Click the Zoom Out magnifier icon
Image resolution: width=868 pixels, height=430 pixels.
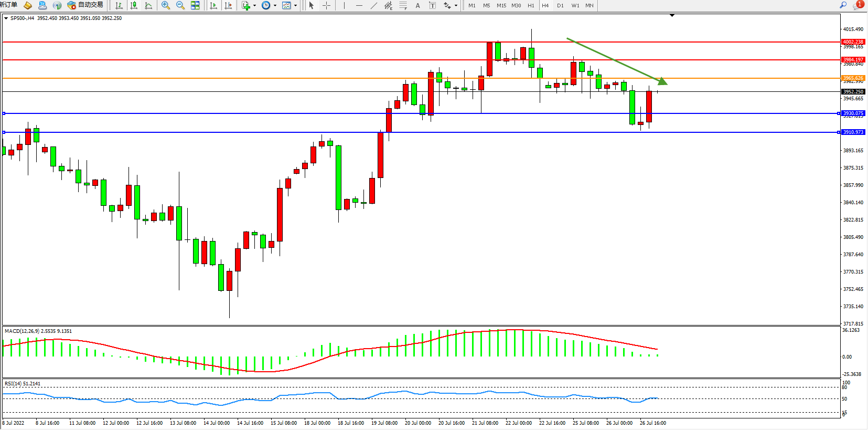click(180, 5)
